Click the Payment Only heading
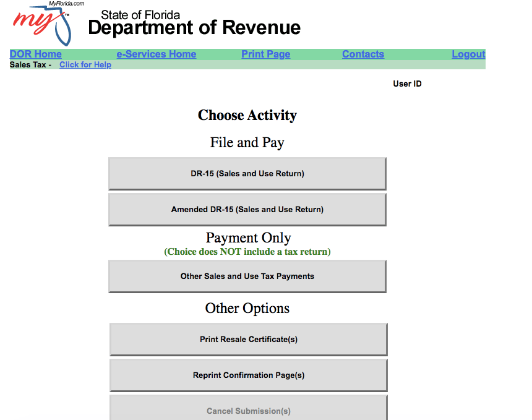 (248, 238)
